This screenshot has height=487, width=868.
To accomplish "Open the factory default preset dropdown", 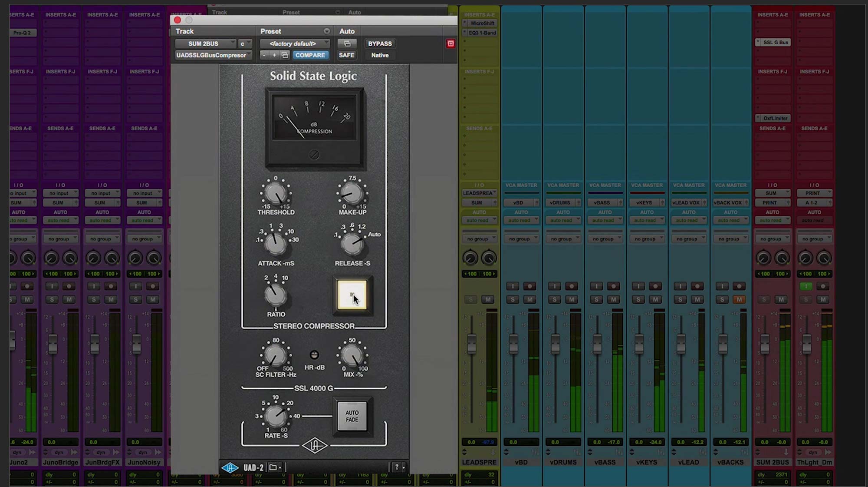I will 295,43.
